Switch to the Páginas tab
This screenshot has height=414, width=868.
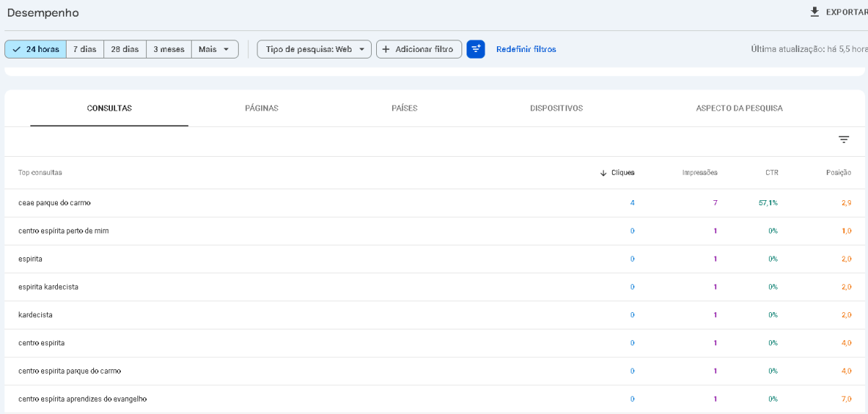[261, 108]
